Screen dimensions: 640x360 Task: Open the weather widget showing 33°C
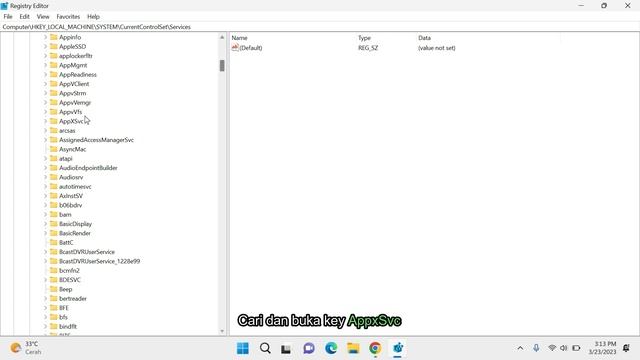(x=25, y=348)
